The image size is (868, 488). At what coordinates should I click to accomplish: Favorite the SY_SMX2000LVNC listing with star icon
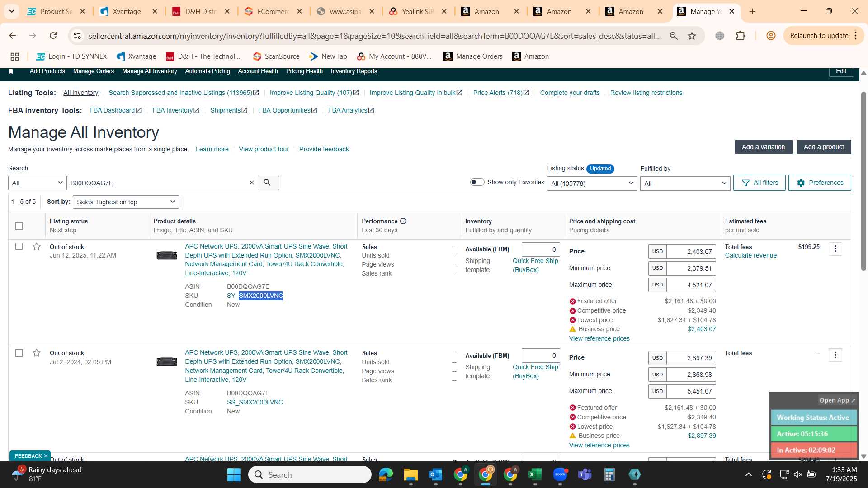(37, 247)
